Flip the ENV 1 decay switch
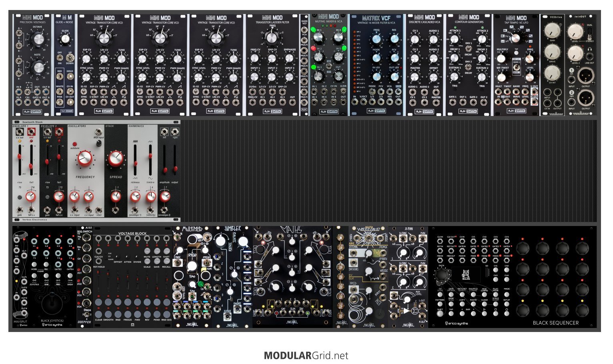The width and height of the screenshot is (613, 364). [x=468, y=49]
